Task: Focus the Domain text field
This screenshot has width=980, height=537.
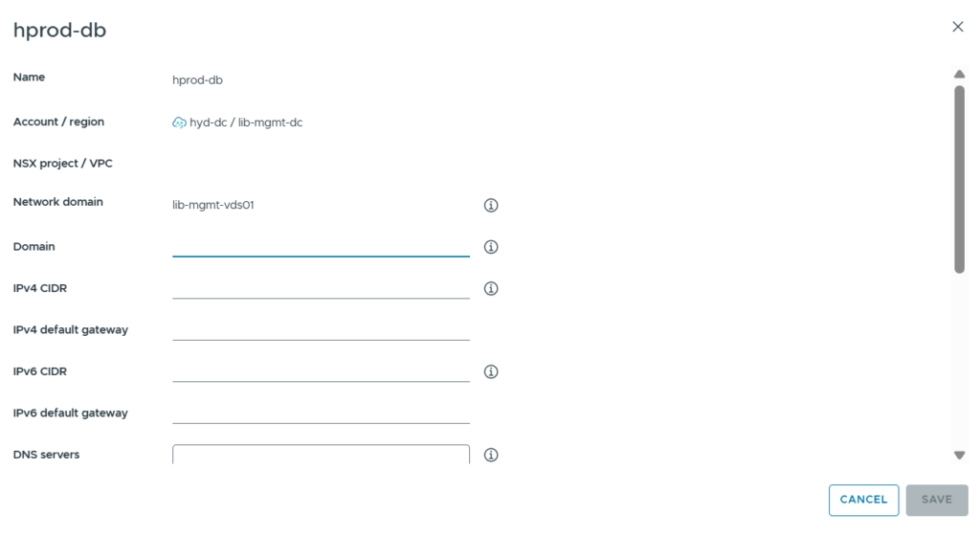Action: [321, 245]
